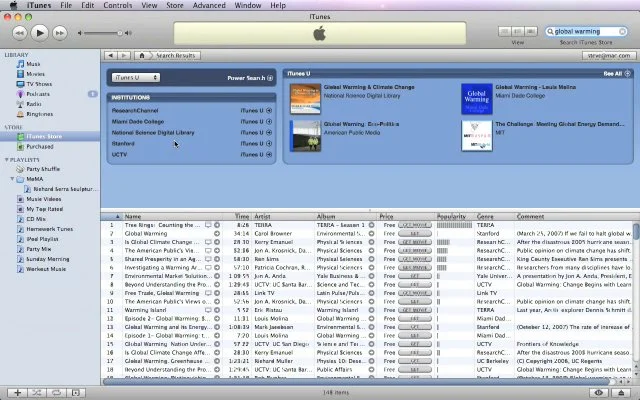
Task: Adjust the volume slider
Action: (x=102, y=33)
